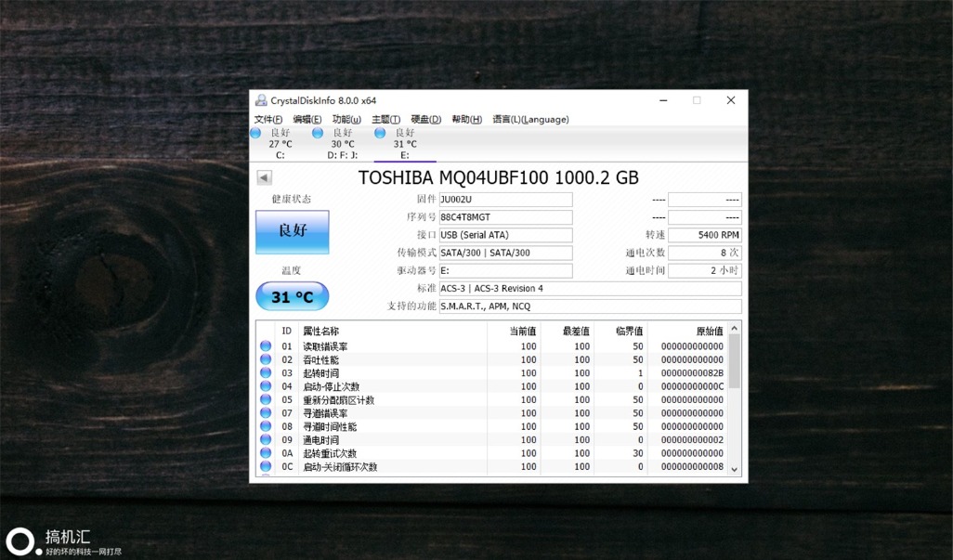953x560 pixels.
Task: Click the attribute list scrollbar thumb
Action: tap(734, 361)
